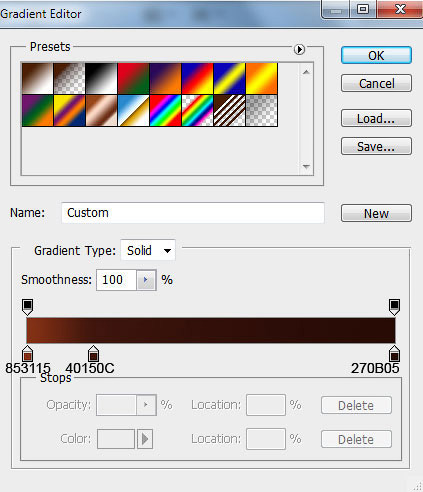Pick the chrome gradient preset
The image size is (423, 492).
point(133,110)
